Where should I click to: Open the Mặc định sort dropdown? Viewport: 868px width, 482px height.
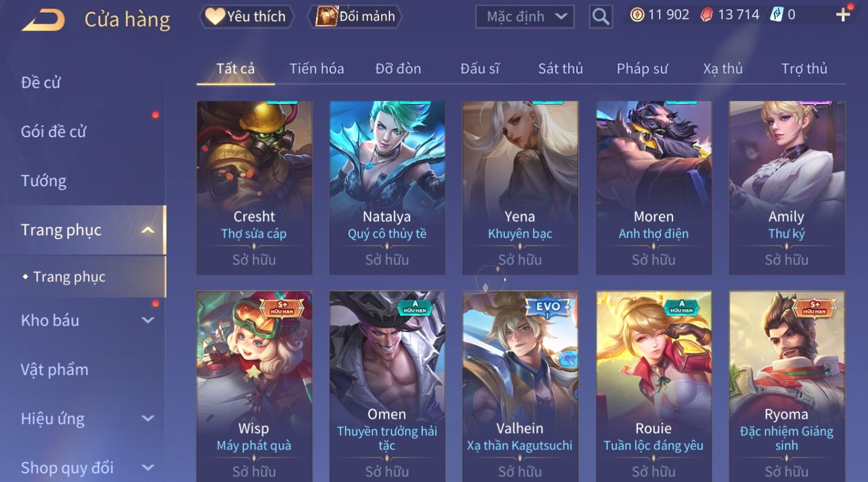[525, 17]
